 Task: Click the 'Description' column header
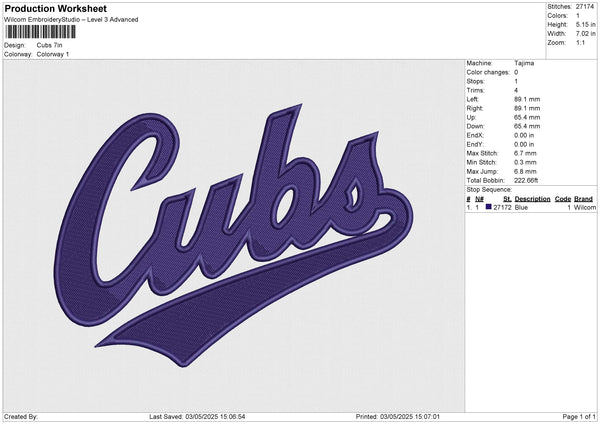(x=532, y=199)
